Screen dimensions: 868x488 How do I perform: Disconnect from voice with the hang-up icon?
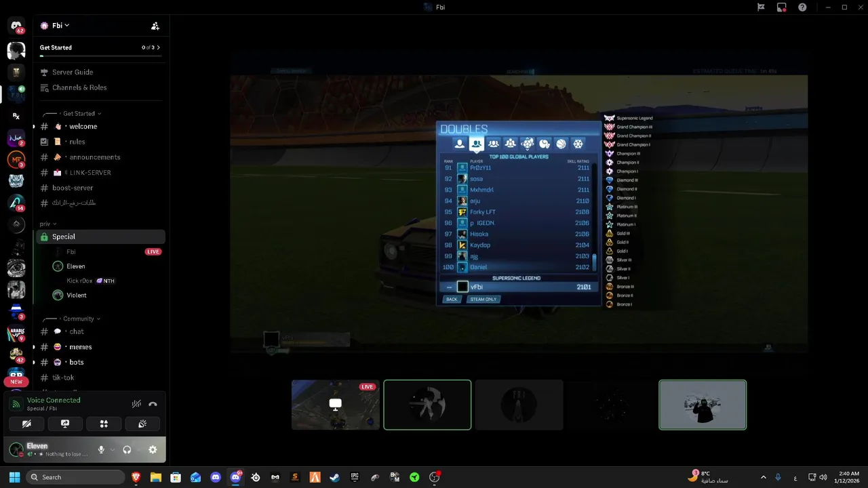coord(153,404)
